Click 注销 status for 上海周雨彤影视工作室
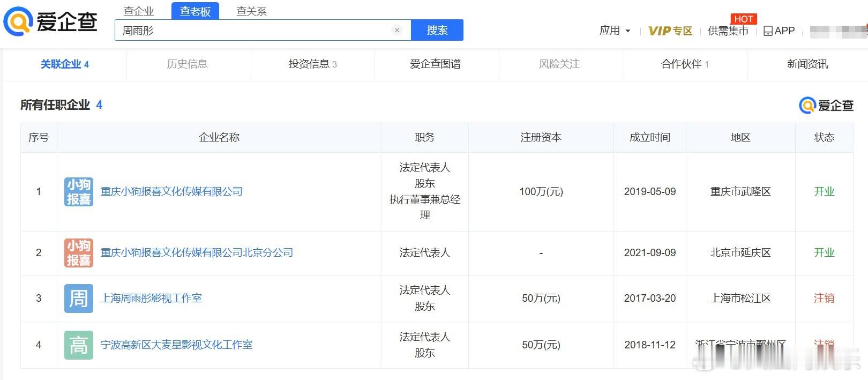 point(824,299)
